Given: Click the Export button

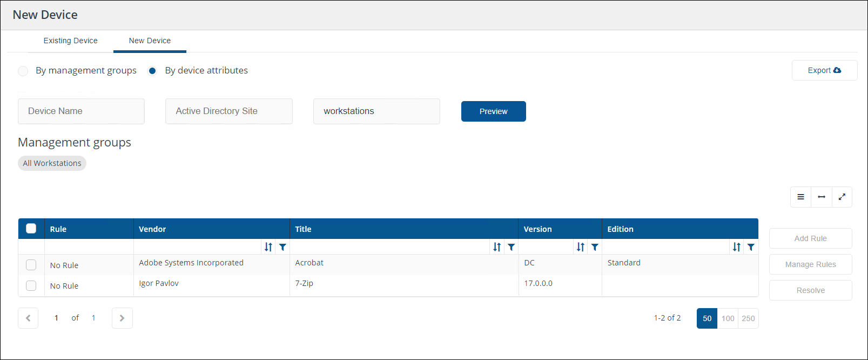Looking at the screenshot, I should click(x=824, y=70).
